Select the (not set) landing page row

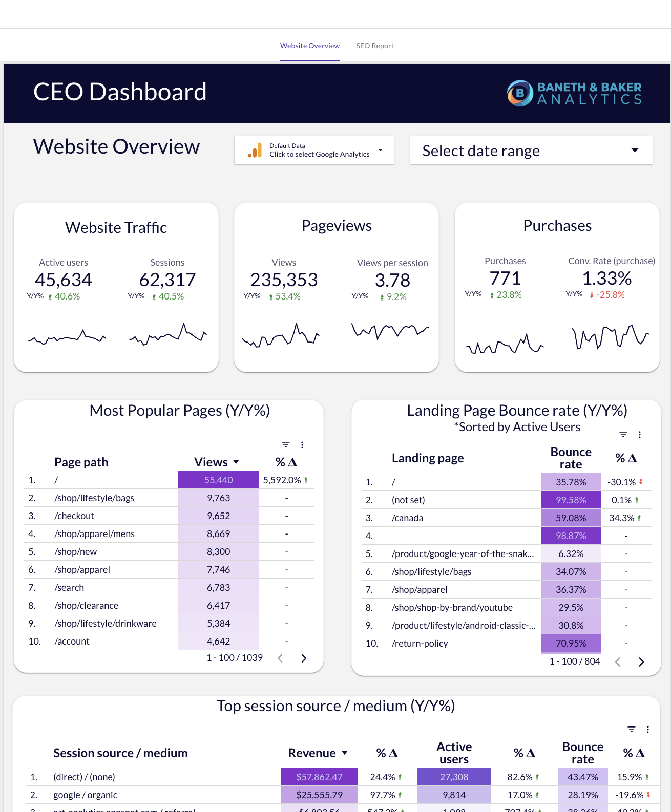507,500
